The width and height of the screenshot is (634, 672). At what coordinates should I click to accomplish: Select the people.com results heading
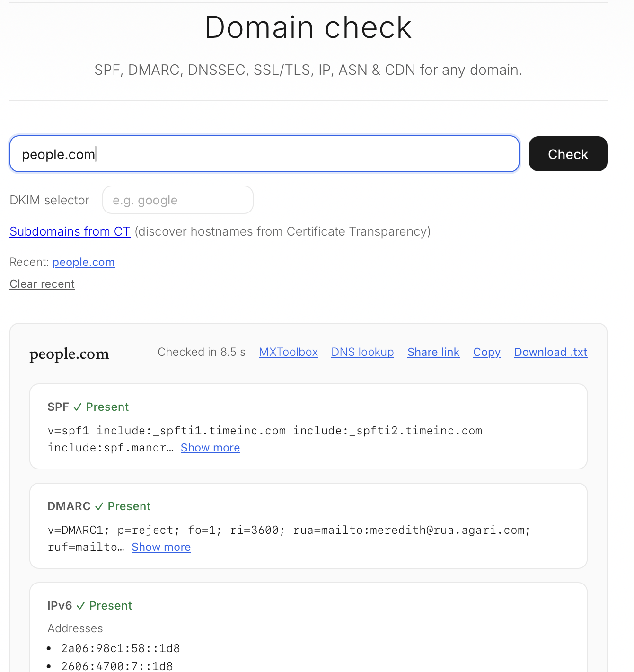point(69,354)
